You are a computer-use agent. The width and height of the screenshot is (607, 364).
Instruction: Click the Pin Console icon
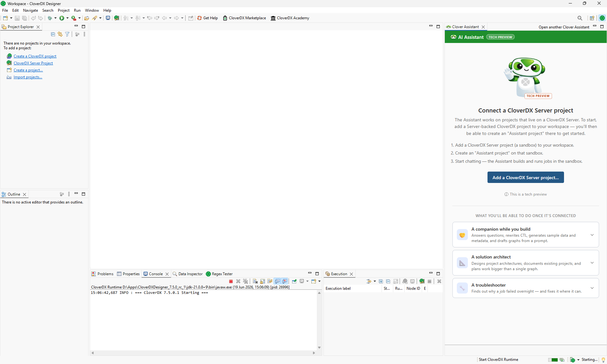click(x=294, y=281)
